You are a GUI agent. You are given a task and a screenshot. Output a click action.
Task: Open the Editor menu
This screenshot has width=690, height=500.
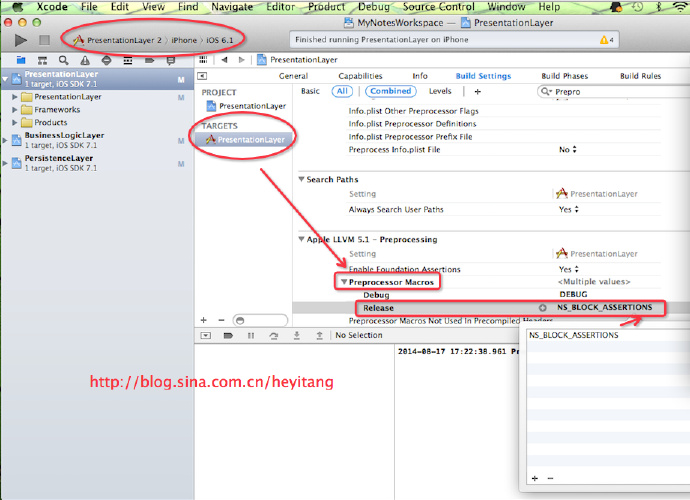pos(280,7)
